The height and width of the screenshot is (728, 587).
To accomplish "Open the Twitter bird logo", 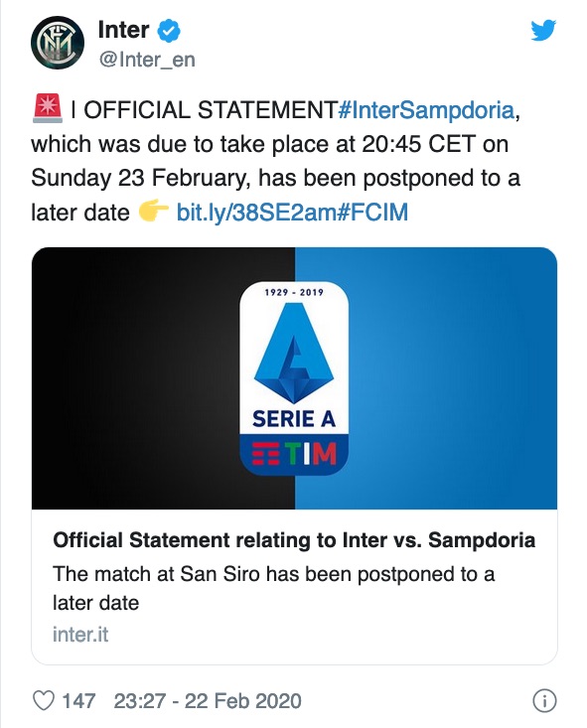I will (543, 30).
